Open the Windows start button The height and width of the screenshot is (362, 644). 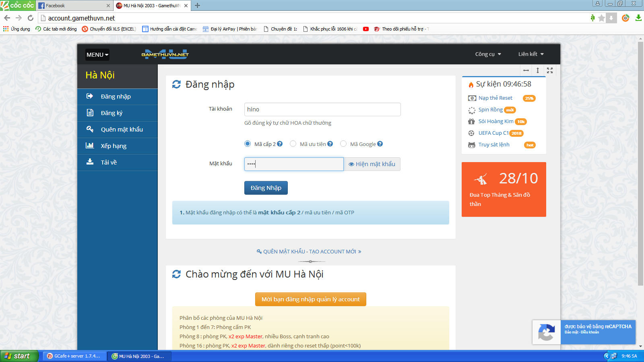coord(19,356)
